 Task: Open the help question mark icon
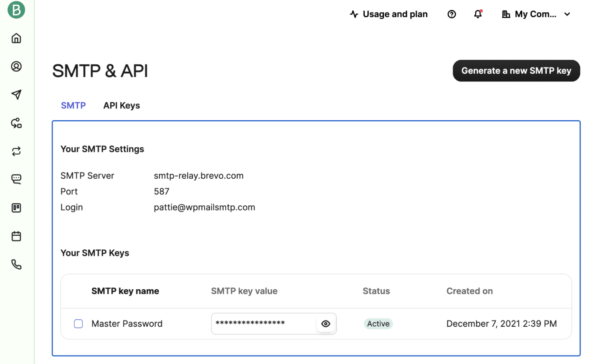tap(451, 14)
